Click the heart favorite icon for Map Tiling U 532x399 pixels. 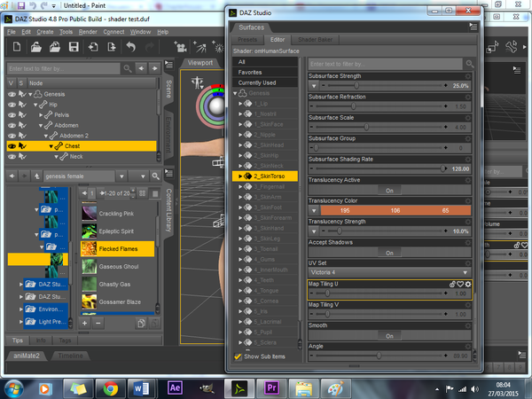pos(460,285)
